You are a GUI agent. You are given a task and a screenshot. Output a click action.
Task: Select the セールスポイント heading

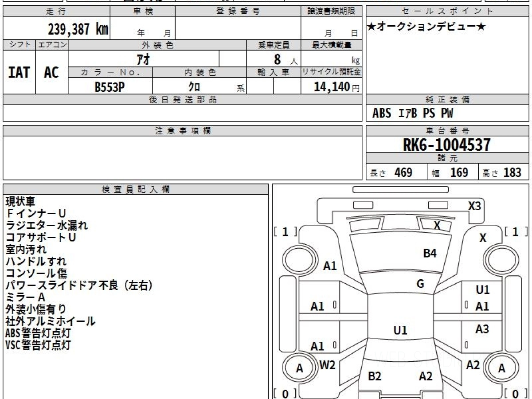click(x=448, y=12)
